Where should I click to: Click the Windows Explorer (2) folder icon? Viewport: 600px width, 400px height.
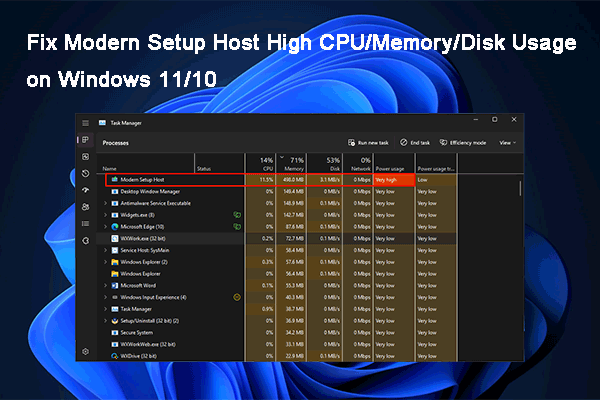point(114,262)
